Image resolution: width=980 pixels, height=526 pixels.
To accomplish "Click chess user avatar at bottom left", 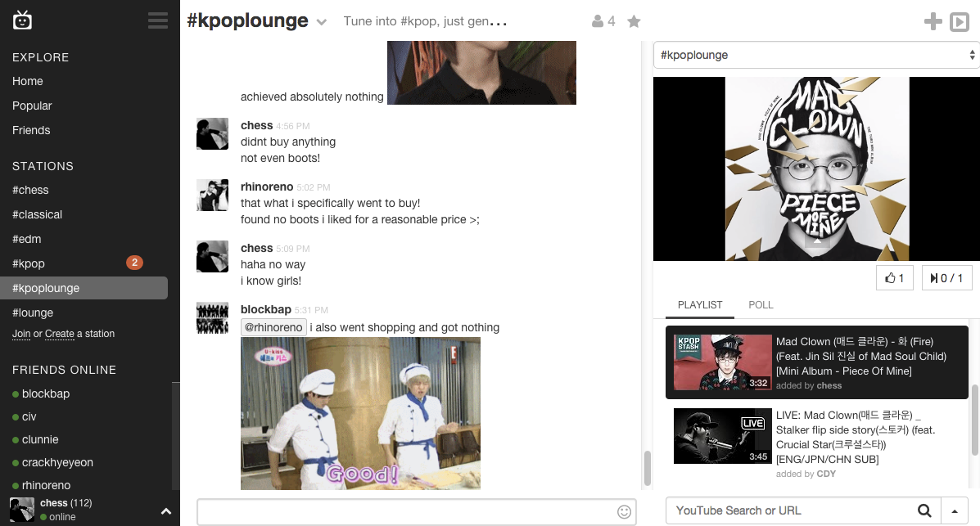I will [x=22, y=510].
